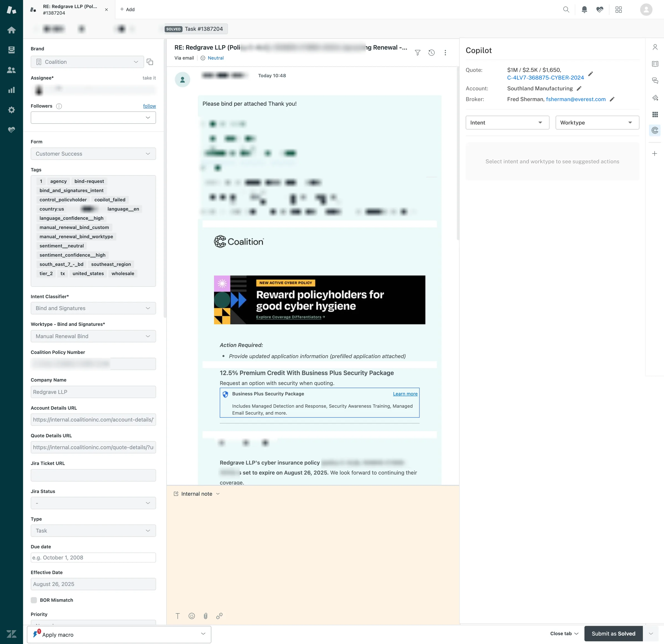Edit the Account pencil icon in Copilot
The image size is (664, 644).
579,89
